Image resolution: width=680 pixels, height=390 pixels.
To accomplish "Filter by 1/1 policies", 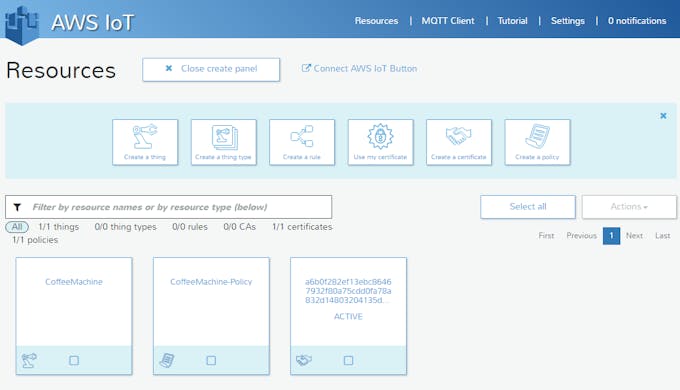I will 35,240.
